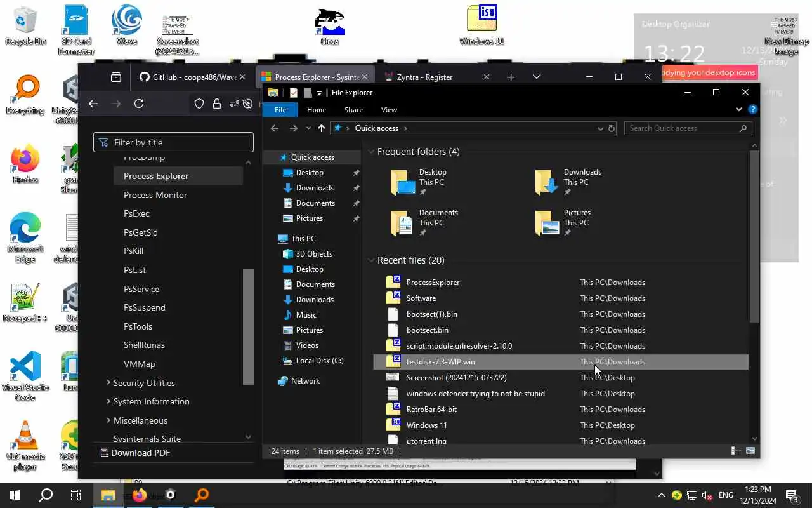Collapse the Frequent folders group
This screenshot has width=812, height=508.
pos(371,152)
